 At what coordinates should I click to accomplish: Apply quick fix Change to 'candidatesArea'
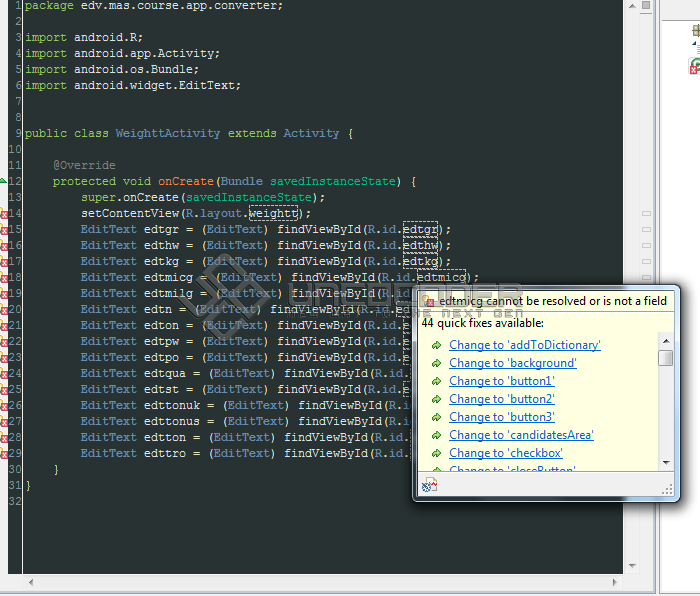[521, 435]
